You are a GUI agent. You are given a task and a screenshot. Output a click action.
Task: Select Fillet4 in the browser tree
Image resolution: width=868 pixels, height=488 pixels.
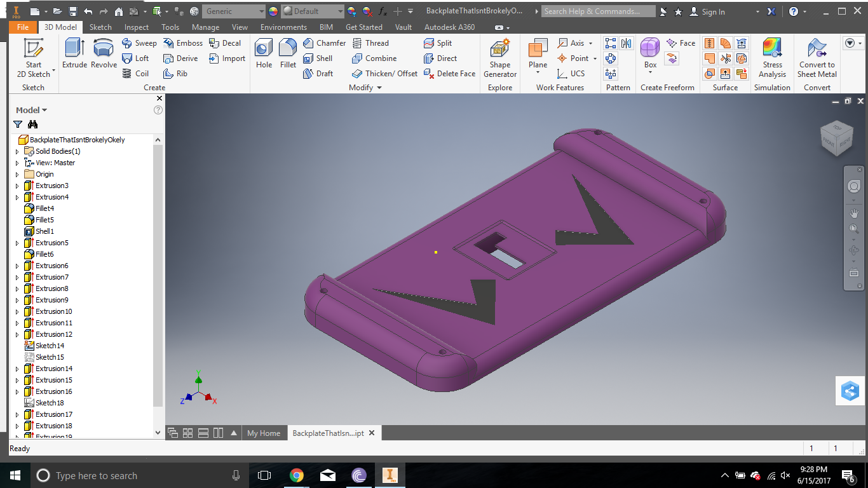(44, 208)
